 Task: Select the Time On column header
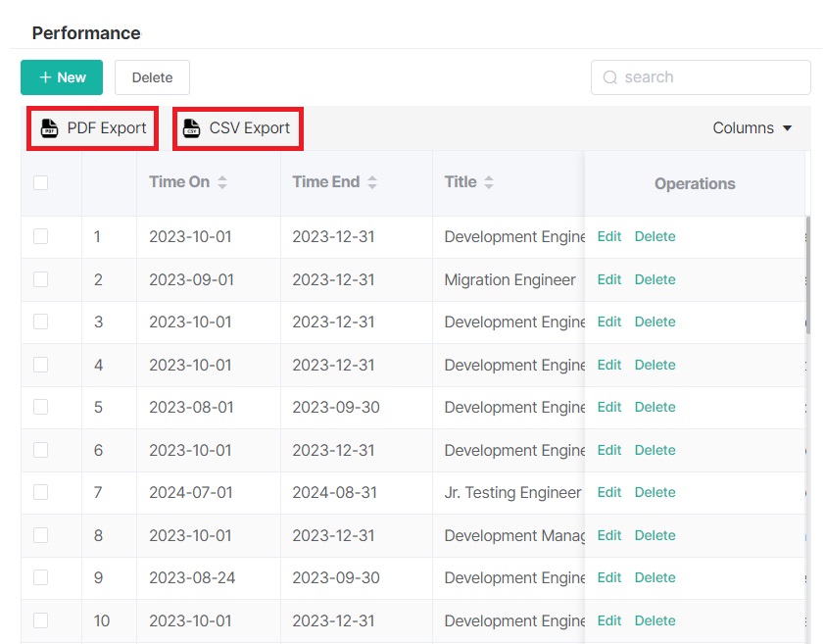tap(182, 181)
